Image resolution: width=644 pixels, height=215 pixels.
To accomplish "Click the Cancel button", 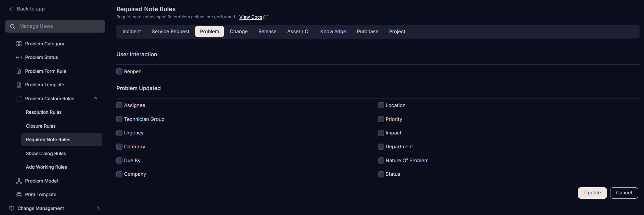I will pos(624,193).
